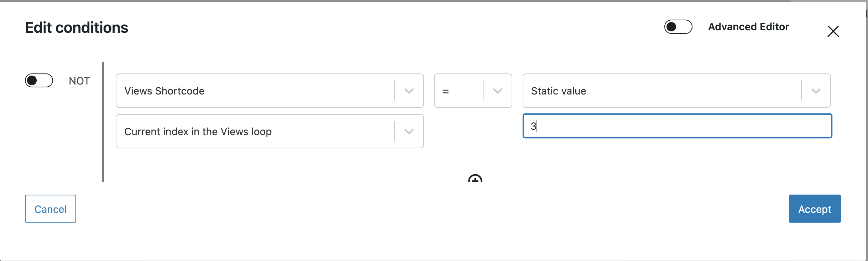This screenshot has height=261, width=868.
Task: Click the chevron beside Current index option
Action: click(409, 132)
